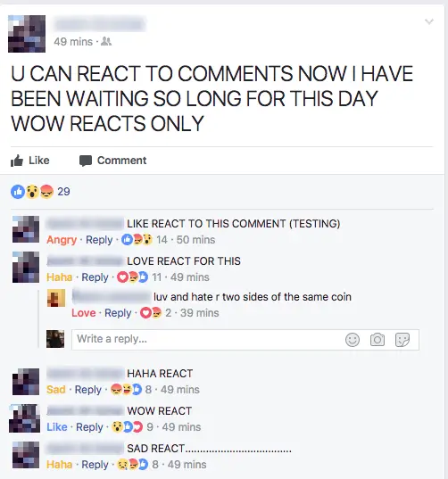This screenshot has height=479, width=448.
Task: Click Reply under the SAD REACT comment
Action: click(x=95, y=465)
